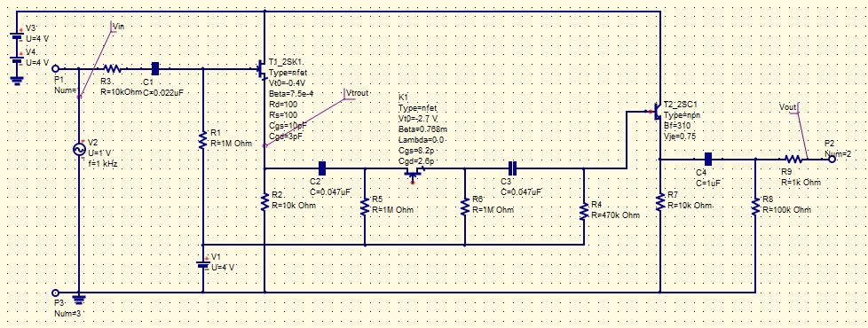This screenshot has width=868, height=328.
Task: Select the V1 battery symbol
Action: 202,265
